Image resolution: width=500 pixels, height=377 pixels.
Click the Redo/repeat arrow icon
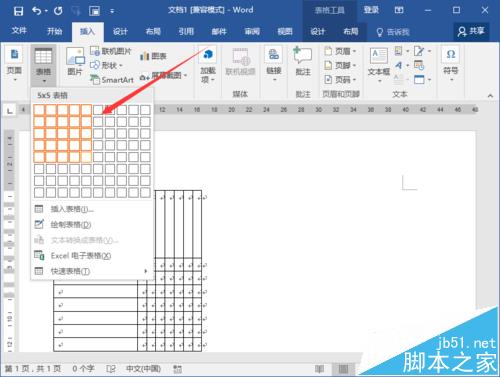tap(58, 11)
